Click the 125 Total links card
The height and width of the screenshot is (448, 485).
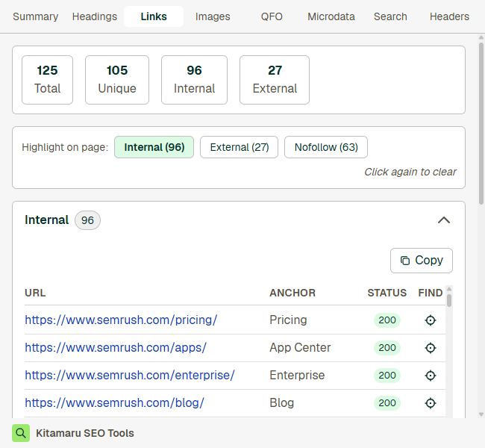pos(47,80)
